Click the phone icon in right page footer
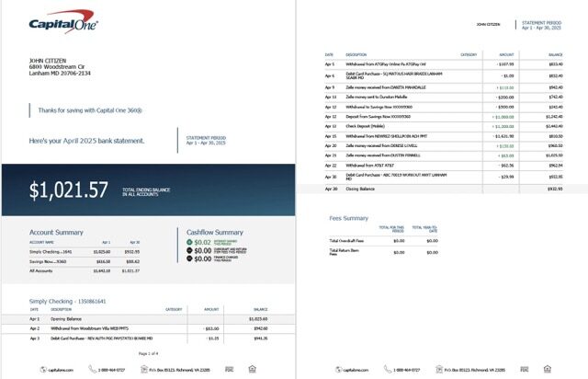 pyautogui.click(x=386, y=370)
